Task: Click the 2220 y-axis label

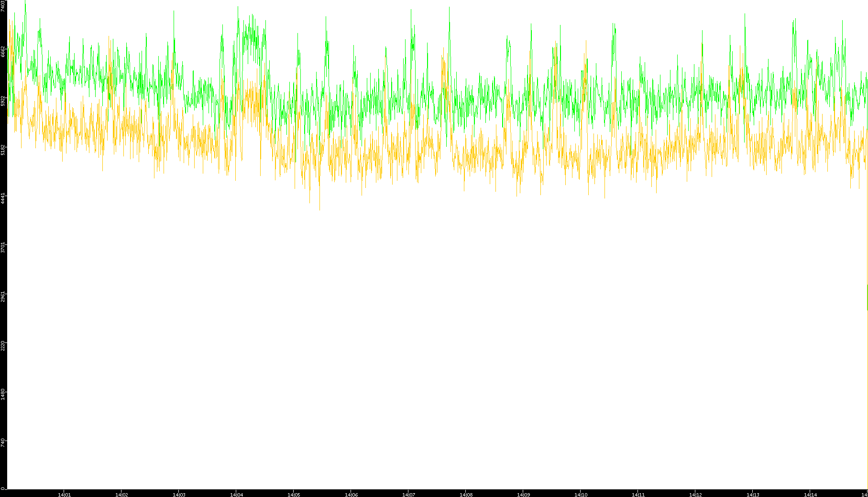Action: [3, 345]
